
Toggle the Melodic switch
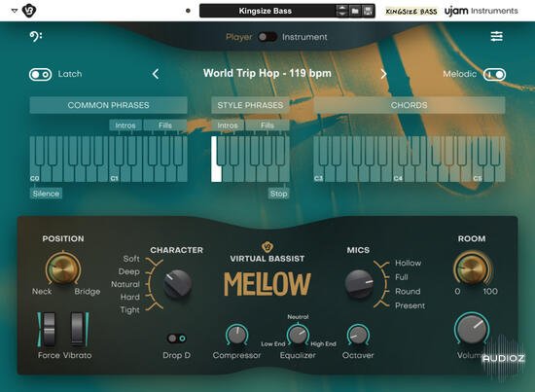coord(494,74)
